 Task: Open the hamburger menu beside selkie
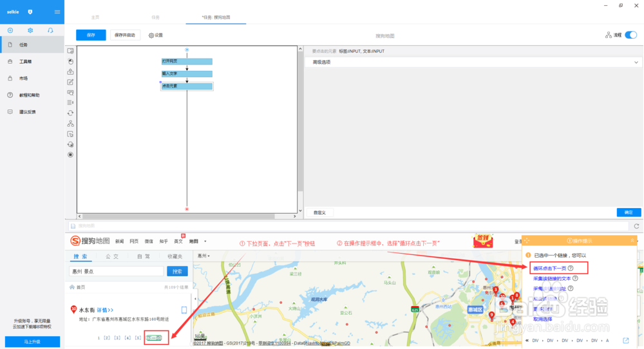pyautogui.click(x=57, y=12)
